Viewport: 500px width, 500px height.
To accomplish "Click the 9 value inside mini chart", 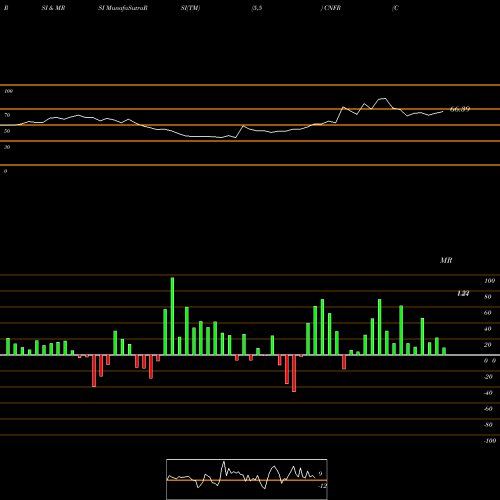I will click(x=320, y=474).
